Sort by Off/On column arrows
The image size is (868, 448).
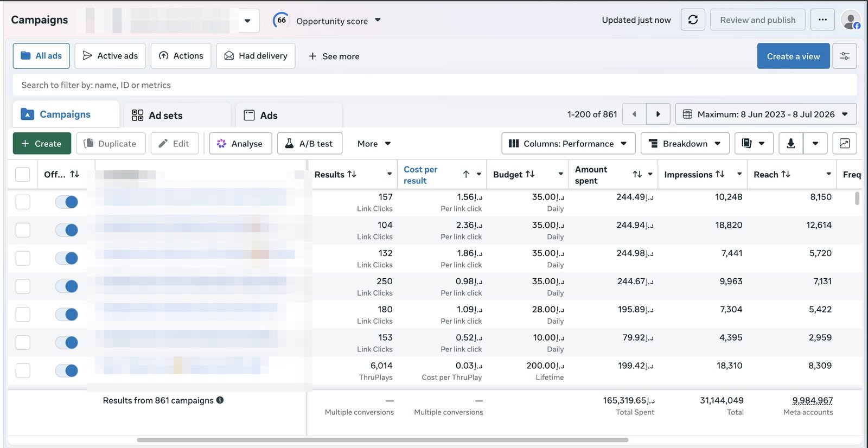[75, 174]
